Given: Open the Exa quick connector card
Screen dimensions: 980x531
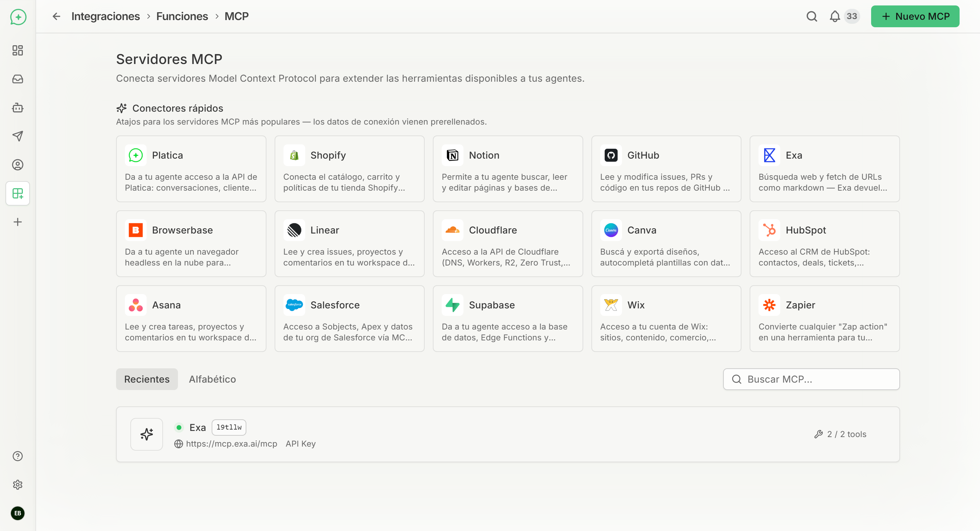Looking at the screenshot, I should [824, 169].
